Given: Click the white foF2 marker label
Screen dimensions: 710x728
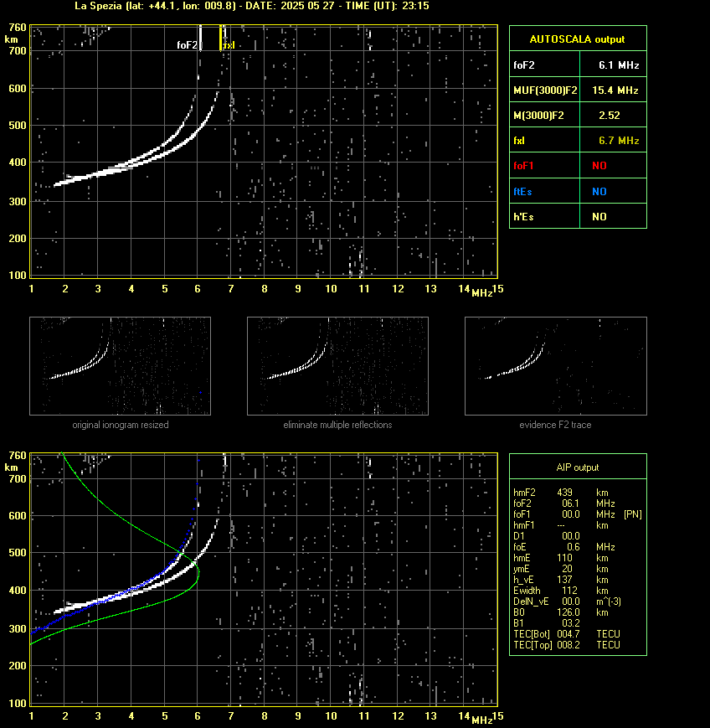Looking at the screenshot, I should tap(187, 45).
